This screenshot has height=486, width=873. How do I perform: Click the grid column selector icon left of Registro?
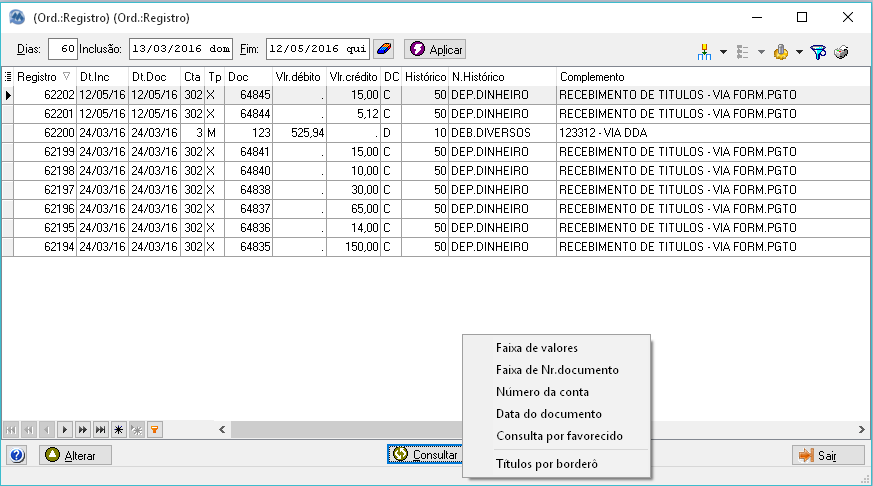[x=8, y=77]
